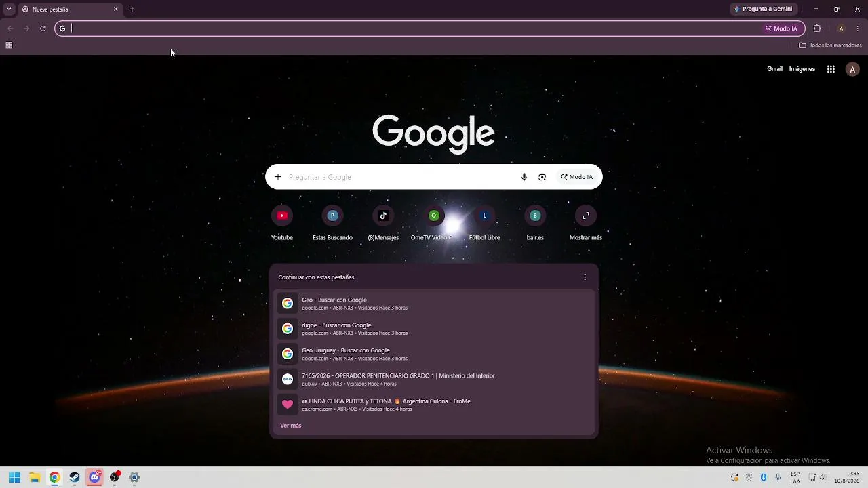
Task: Click the plus icon in Google search box
Action: [x=278, y=177]
